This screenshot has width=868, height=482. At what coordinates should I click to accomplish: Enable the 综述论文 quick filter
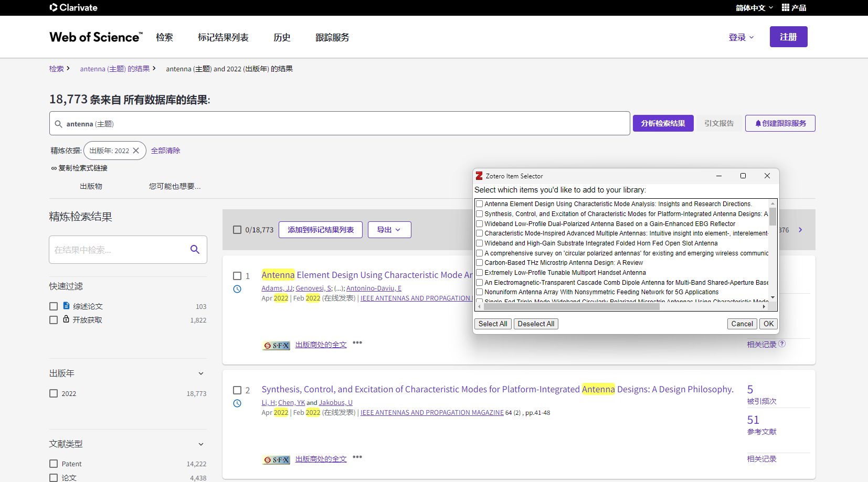coord(54,306)
